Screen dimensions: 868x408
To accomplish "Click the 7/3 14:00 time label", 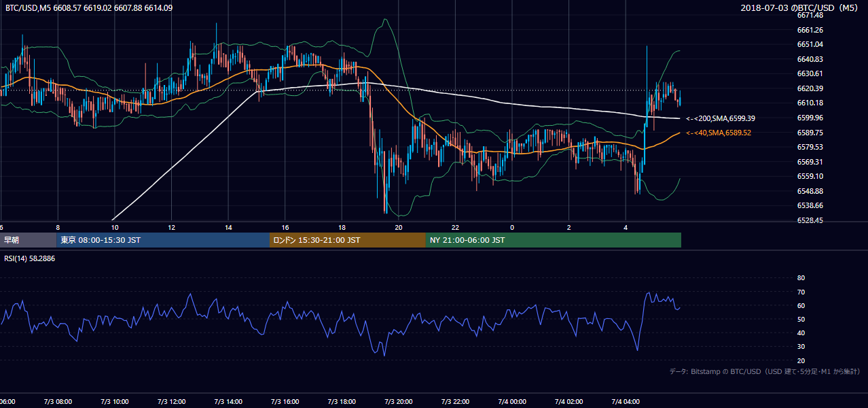I will [x=228, y=402].
